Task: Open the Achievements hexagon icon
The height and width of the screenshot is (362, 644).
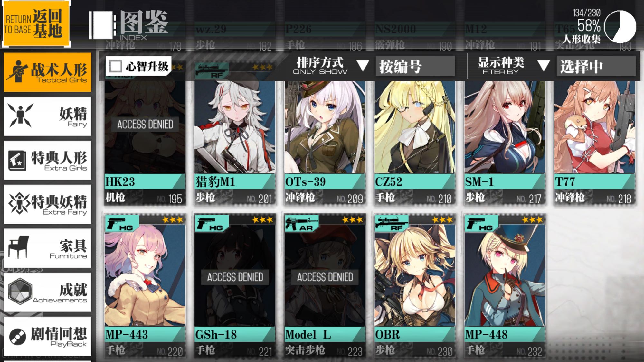Action: pos(20,291)
